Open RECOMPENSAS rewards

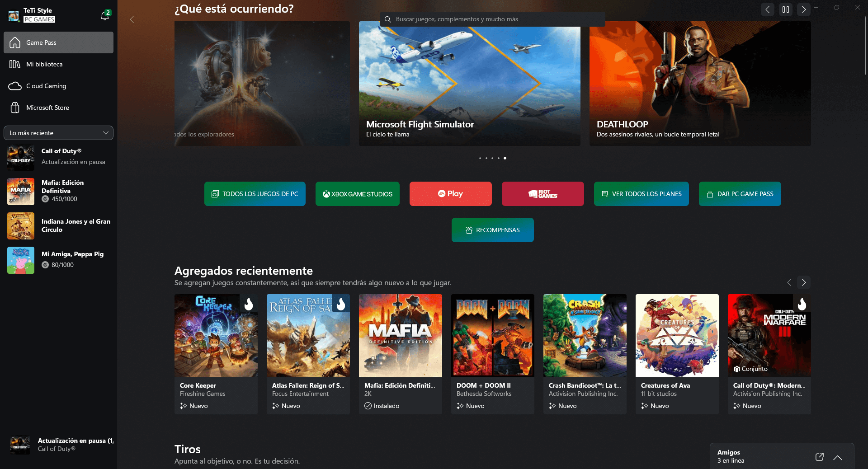(492, 230)
